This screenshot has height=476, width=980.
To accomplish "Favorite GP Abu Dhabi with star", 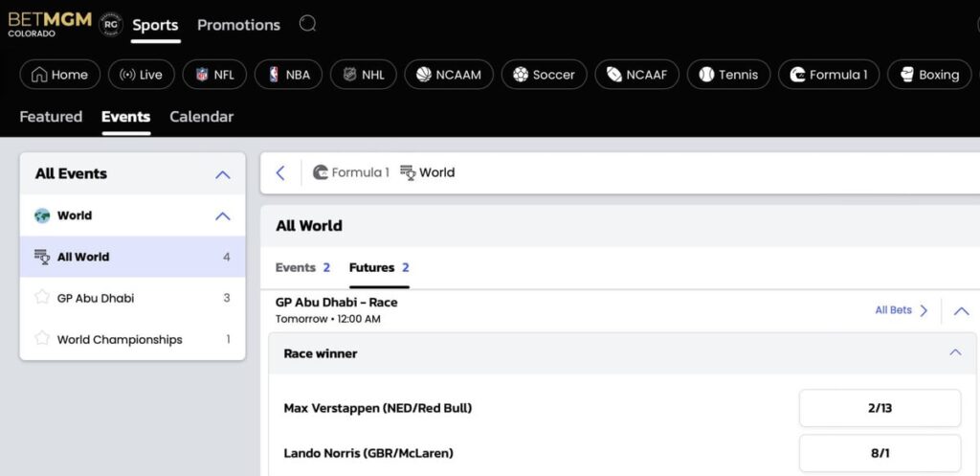I will click(42, 297).
